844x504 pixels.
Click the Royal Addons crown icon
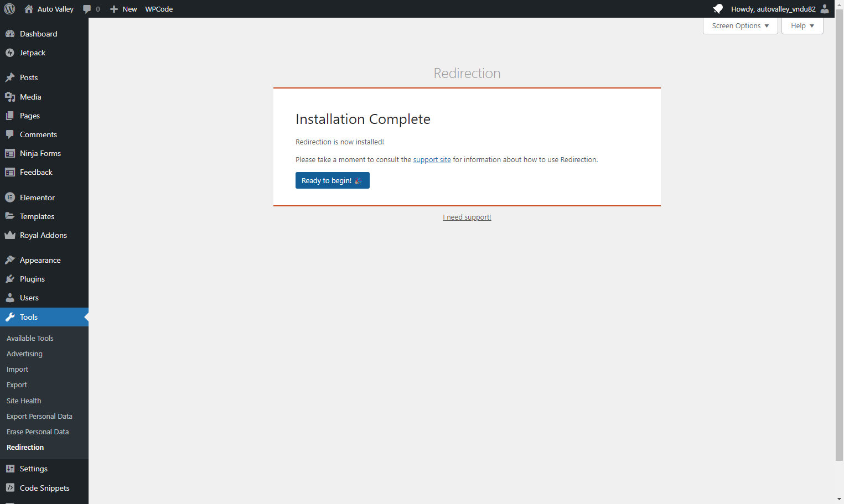click(10, 235)
